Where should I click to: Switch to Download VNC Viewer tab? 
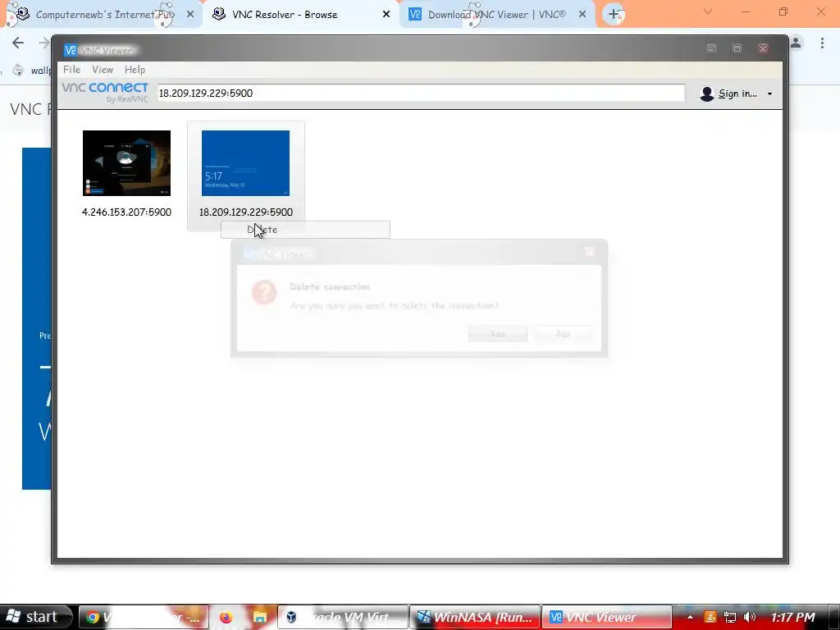click(496, 15)
